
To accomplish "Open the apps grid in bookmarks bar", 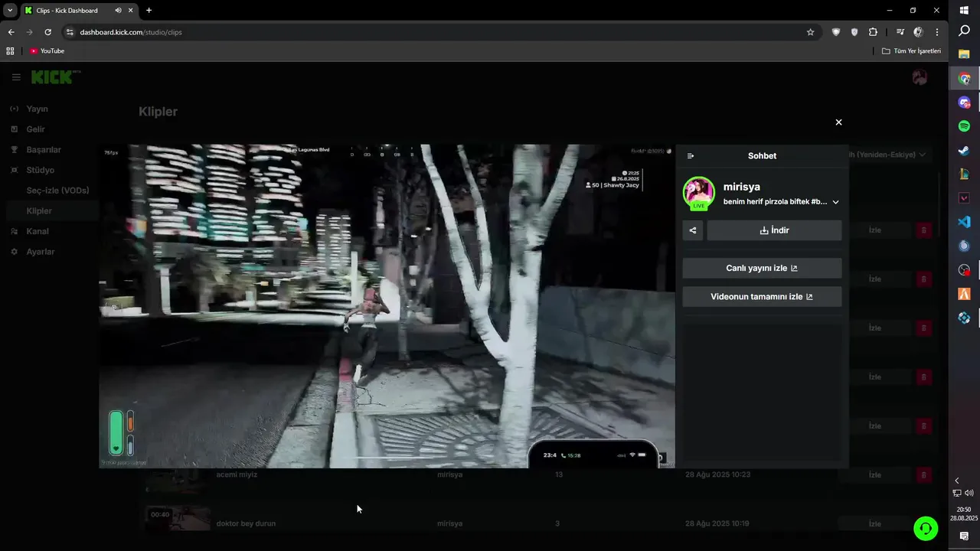I will pos(10,51).
